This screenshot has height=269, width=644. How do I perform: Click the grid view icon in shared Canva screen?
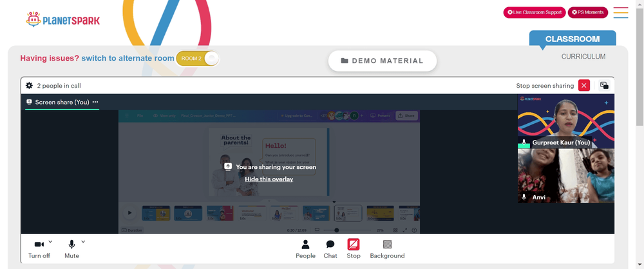(x=395, y=230)
